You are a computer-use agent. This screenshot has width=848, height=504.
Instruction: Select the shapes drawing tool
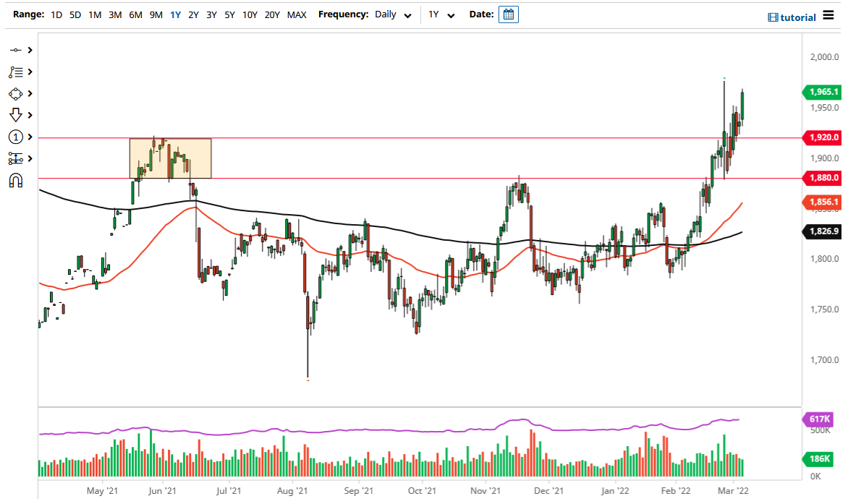tap(16, 94)
